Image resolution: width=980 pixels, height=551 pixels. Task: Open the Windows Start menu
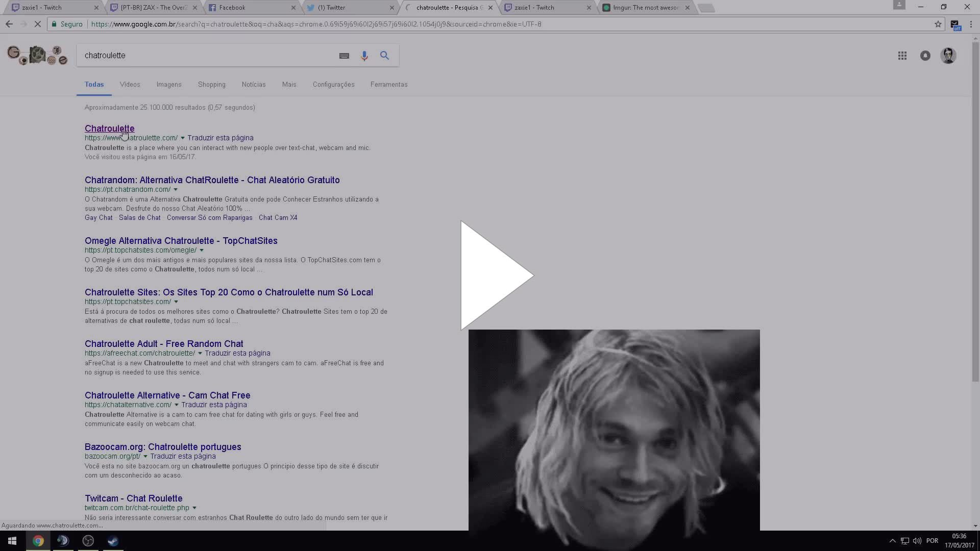point(12,541)
